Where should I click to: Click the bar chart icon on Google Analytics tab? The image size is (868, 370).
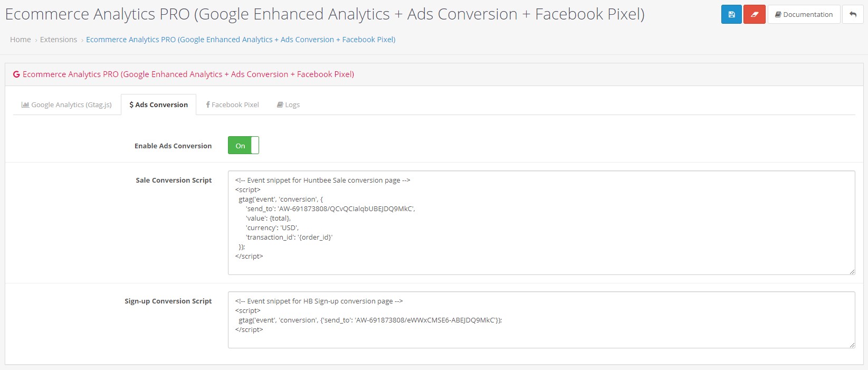click(x=25, y=105)
